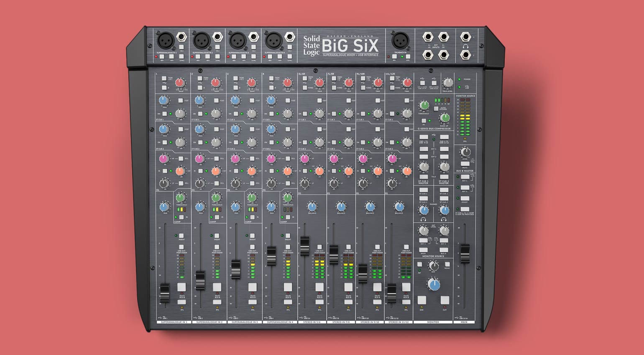Turn the channel 1 red Gain knob
Viewport: 644px width, 355px height.
click(180, 82)
